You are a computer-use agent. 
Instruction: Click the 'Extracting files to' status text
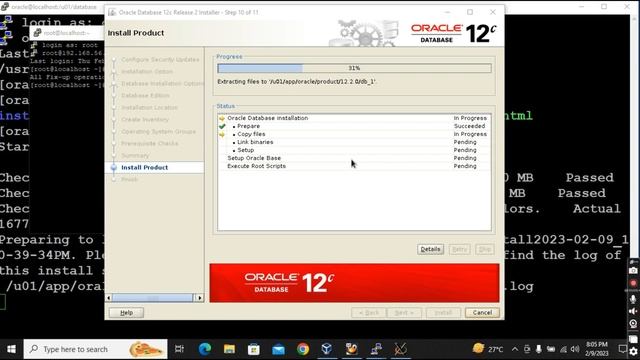tap(296, 82)
